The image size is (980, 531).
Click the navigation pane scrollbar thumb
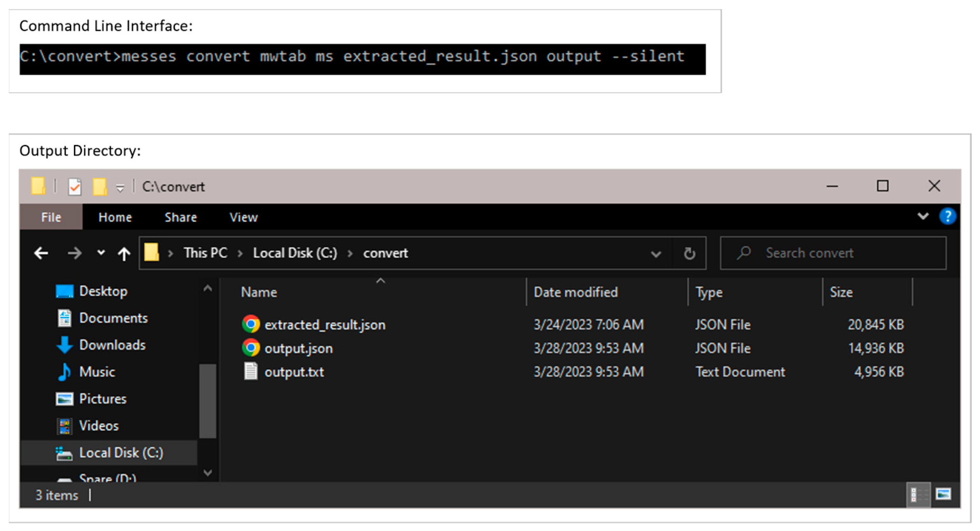tap(208, 401)
